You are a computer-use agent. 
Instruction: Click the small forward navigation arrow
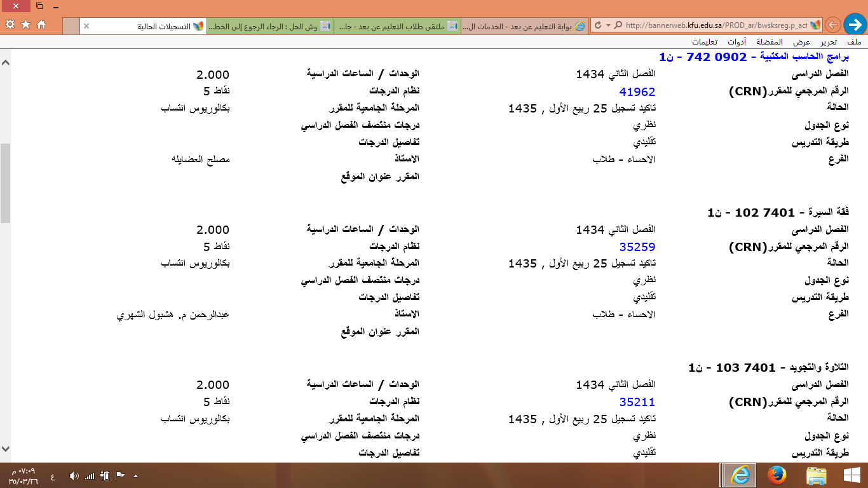[832, 25]
